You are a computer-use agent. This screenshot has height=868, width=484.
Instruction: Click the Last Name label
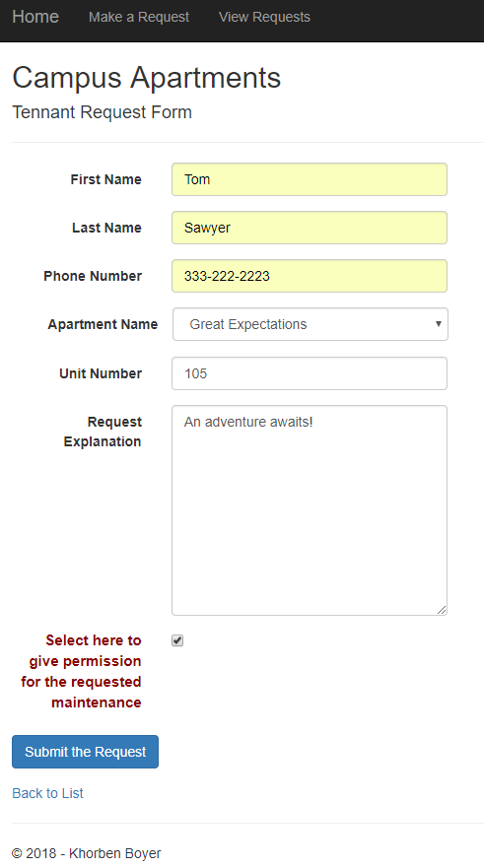coord(106,228)
